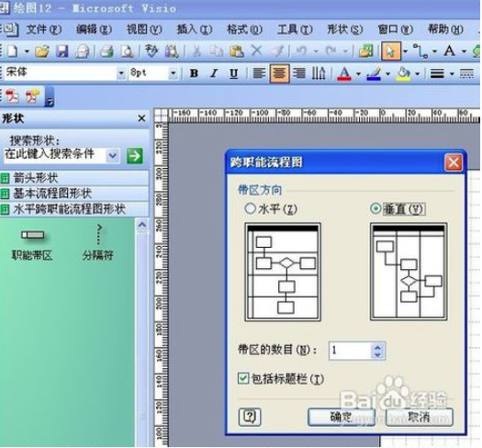Open the 水平跨职能流程图形状 stencil
This screenshot has height=448, width=482.
tap(74, 209)
